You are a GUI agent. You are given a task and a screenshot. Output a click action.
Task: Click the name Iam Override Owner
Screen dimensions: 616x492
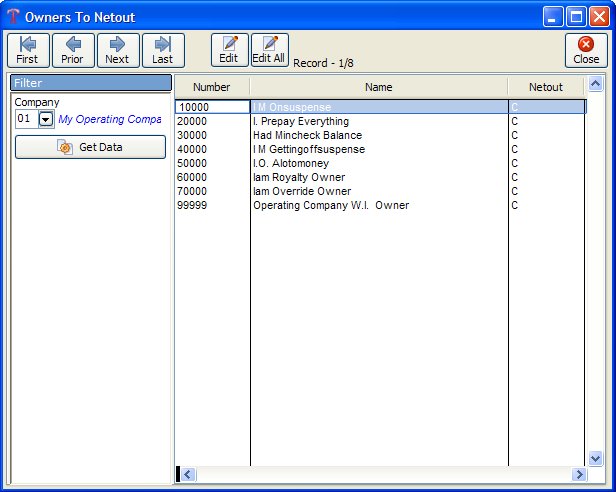(x=302, y=191)
